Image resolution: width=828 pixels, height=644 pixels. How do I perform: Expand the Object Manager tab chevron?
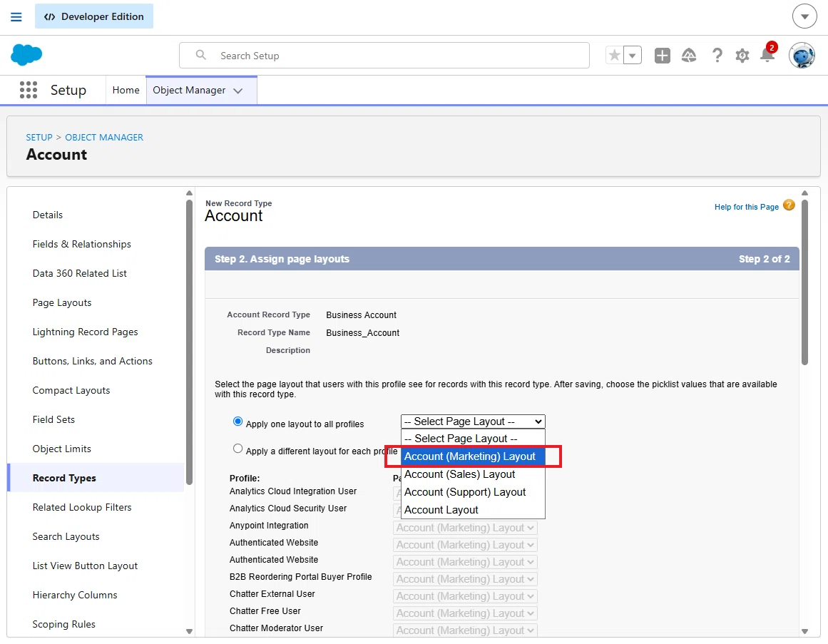point(238,91)
